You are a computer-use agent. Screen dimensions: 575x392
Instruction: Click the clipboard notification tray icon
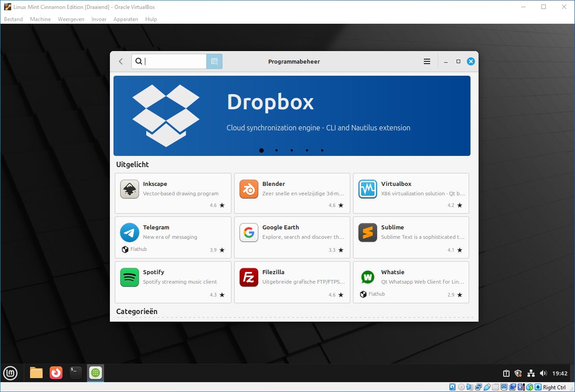click(506, 373)
